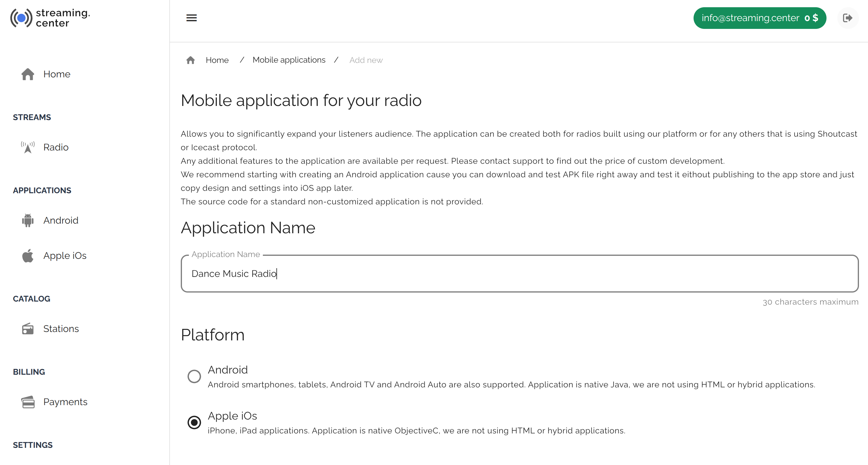This screenshot has width=868, height=465.
Task: Click the Stations radio icon
Action: click(x=28, y=329)
